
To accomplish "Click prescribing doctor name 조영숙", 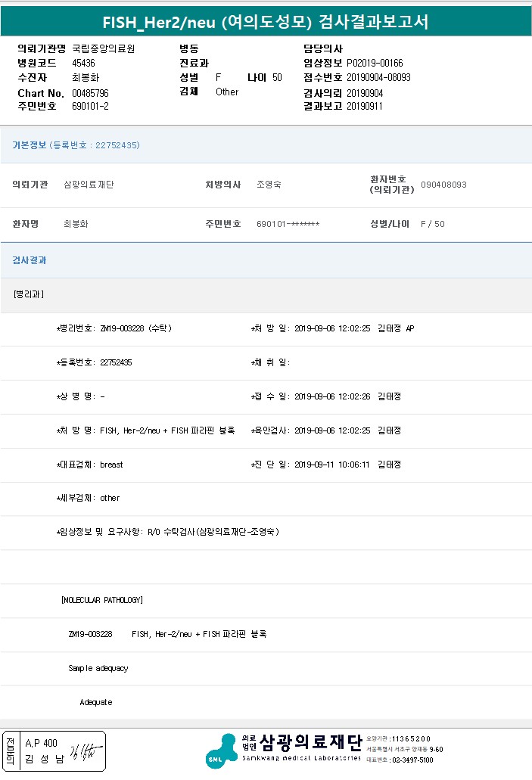I will (x=269, y=185).
